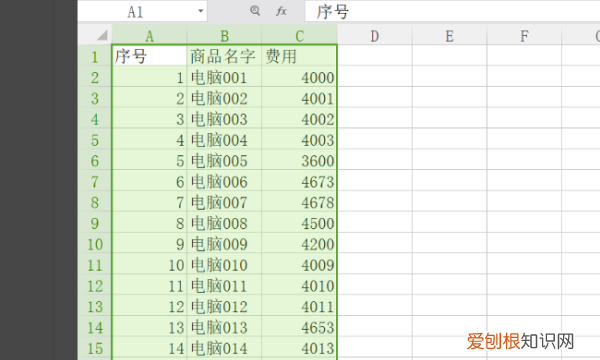Click the magnifier search icon near formula bar

(255, 11)
